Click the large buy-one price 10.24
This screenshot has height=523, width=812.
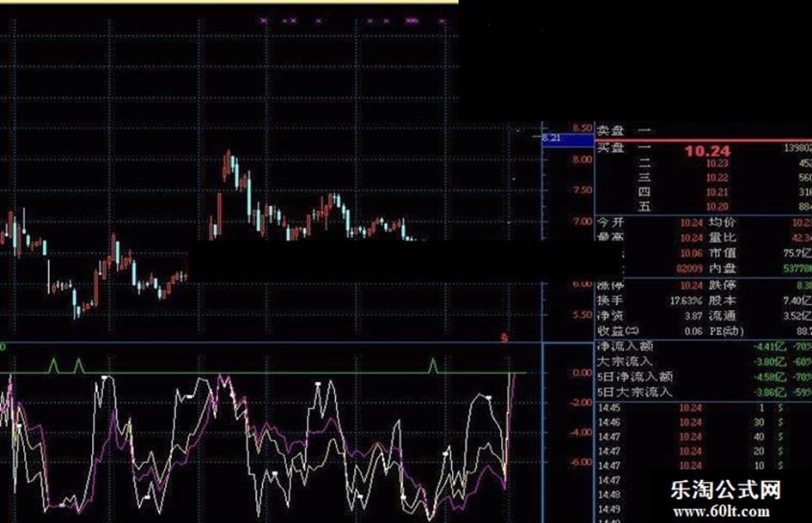point(707,150)
